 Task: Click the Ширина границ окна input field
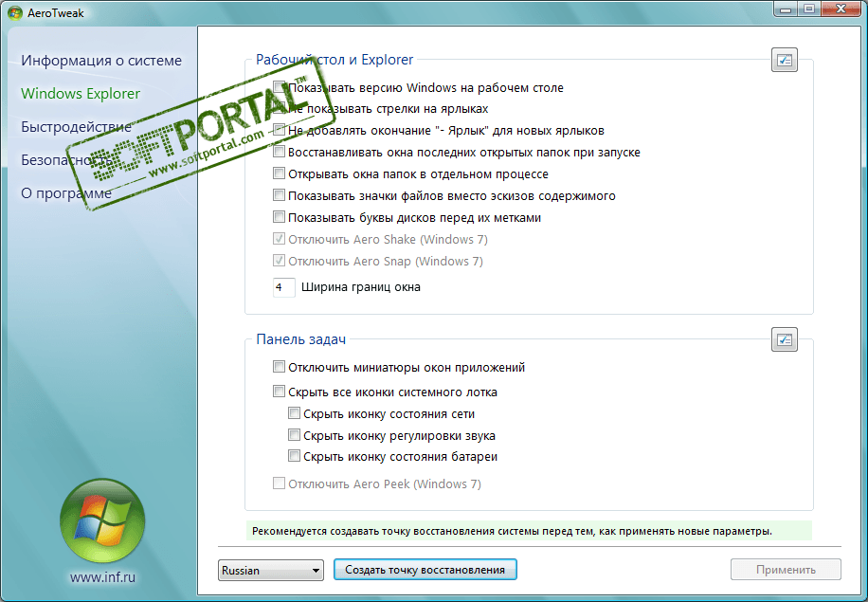(283, 287)
